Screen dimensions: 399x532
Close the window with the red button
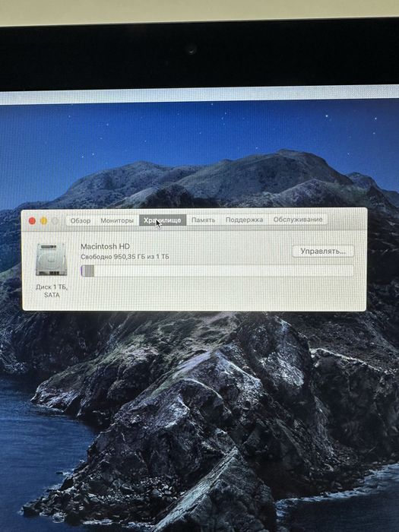32,221
